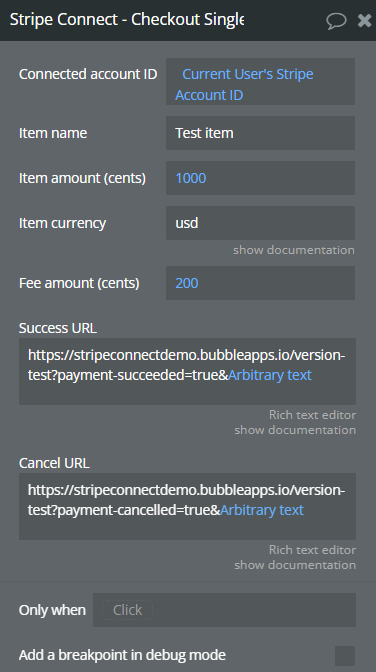
Task: Click inside the Cancel URL text box
Action: click(x=187, y=506)
